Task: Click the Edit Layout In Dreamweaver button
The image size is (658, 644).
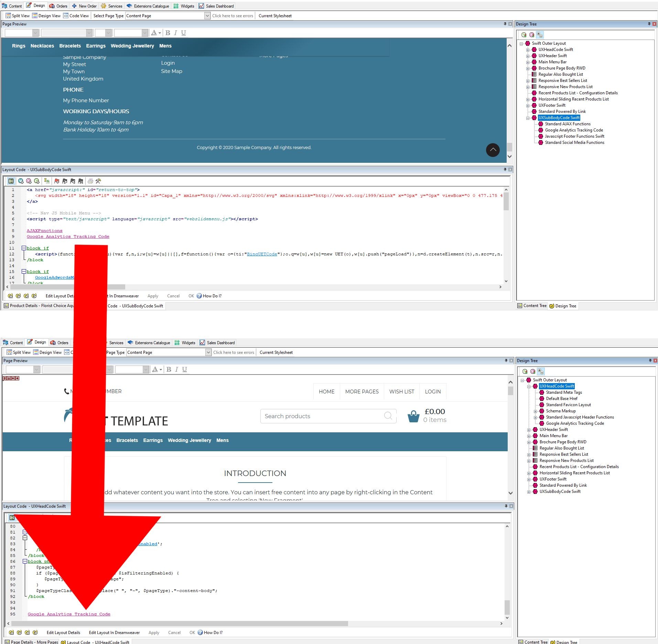Action: point(114,633)
